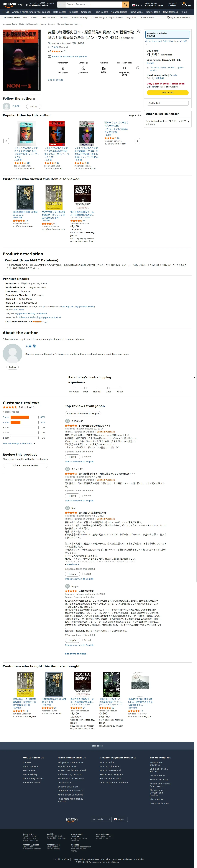Open the footer English language dropdown

coord(102,819)
